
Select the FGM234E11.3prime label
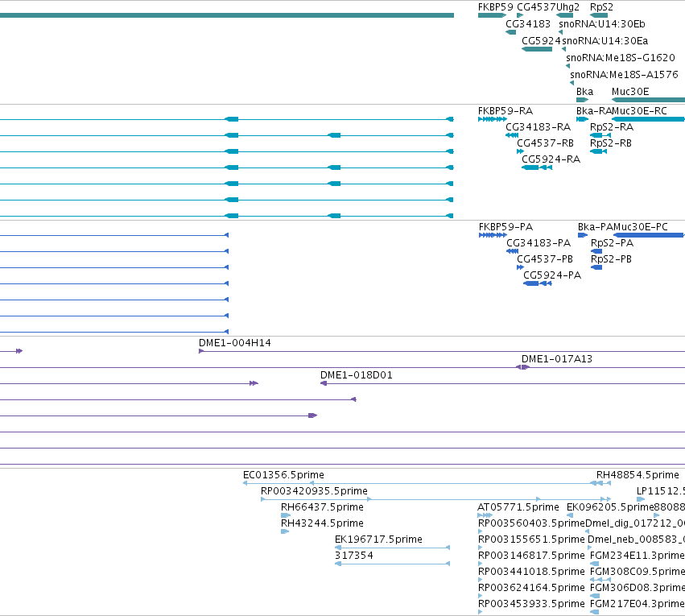638,556
